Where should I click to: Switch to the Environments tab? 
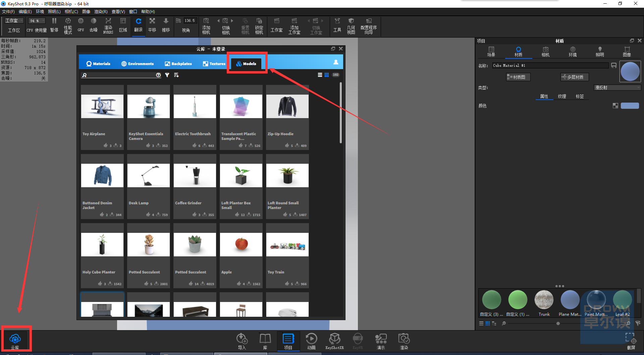pyautogui.click(x=138, y=64)
